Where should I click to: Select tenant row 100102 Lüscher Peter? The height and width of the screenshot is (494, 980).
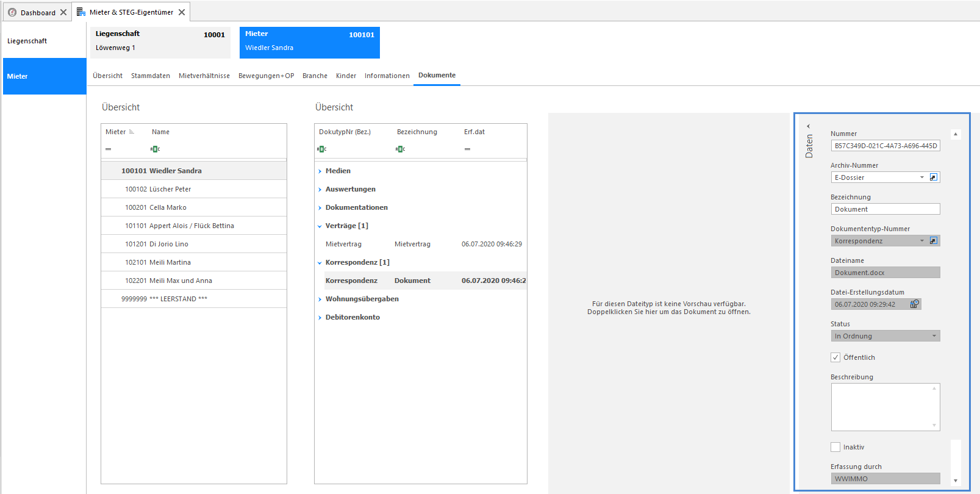[x=194, y=189]
